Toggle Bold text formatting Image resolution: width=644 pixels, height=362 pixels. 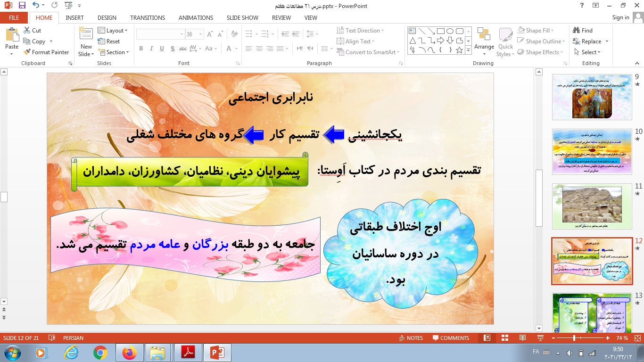141,49
